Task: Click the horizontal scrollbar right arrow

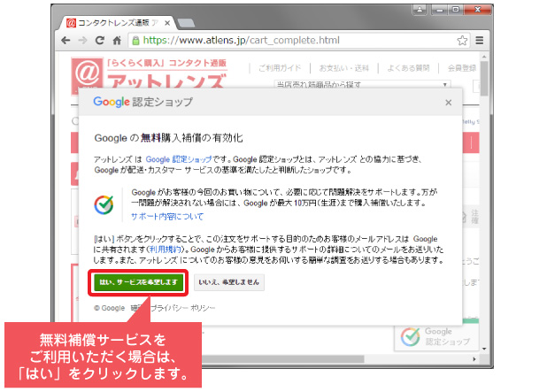Action: (474, 359)
